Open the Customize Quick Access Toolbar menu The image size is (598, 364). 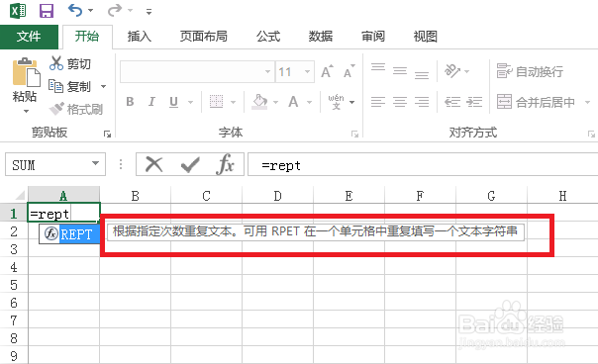[x=149, y=12]
